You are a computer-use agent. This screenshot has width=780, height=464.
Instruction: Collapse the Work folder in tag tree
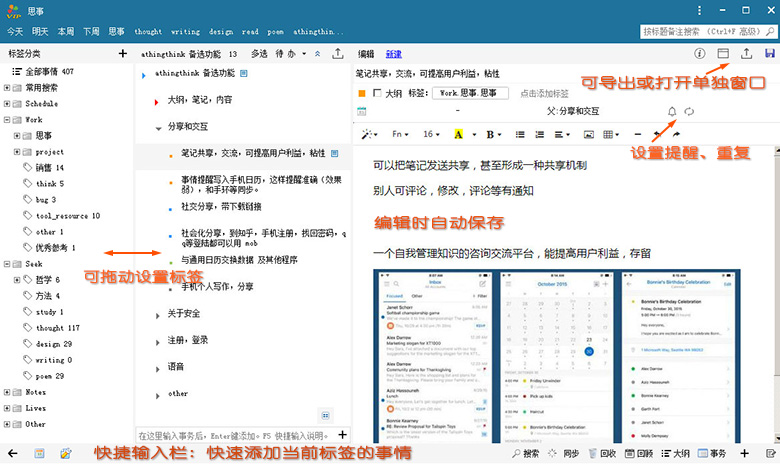7,120
